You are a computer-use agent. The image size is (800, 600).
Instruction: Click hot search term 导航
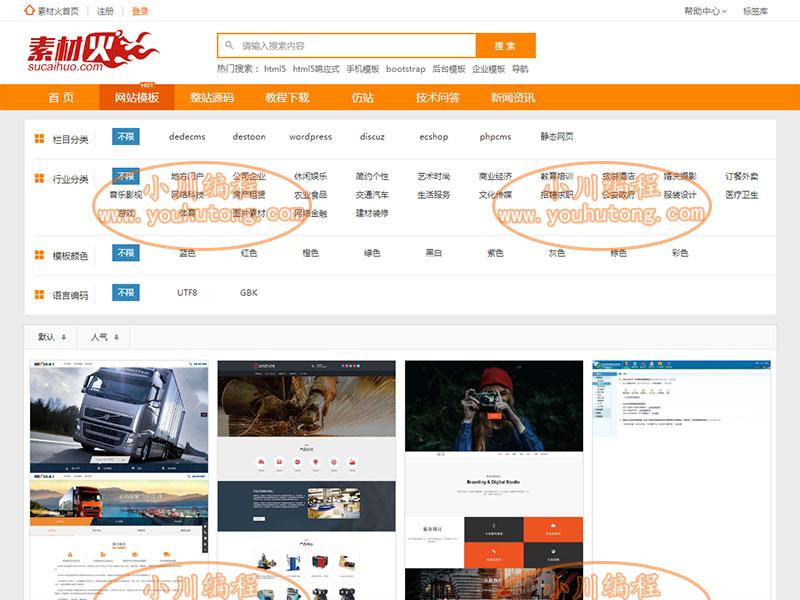pyautogui.click(x=520, y=69)
